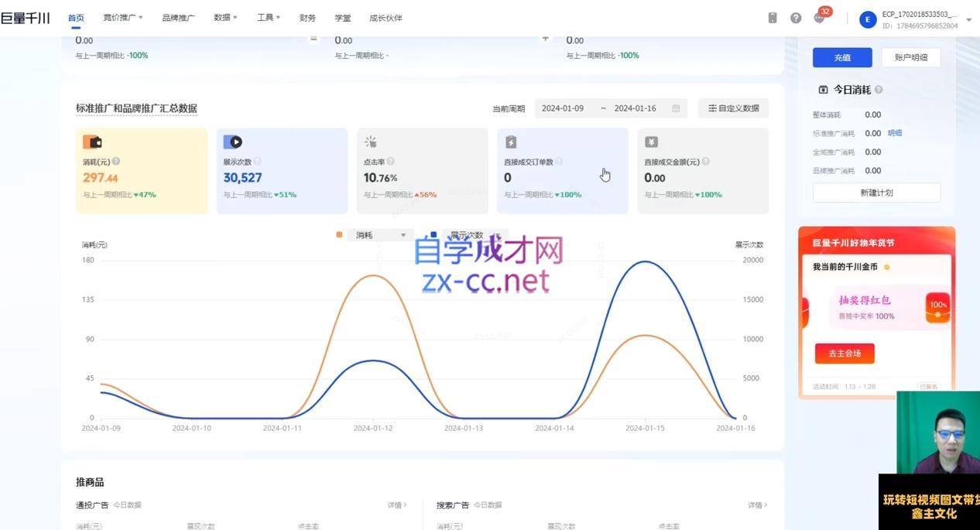
Task: Click the 展示次数 play icon on the impressions card
Action: pyautogui.click(x=234, y=142)
